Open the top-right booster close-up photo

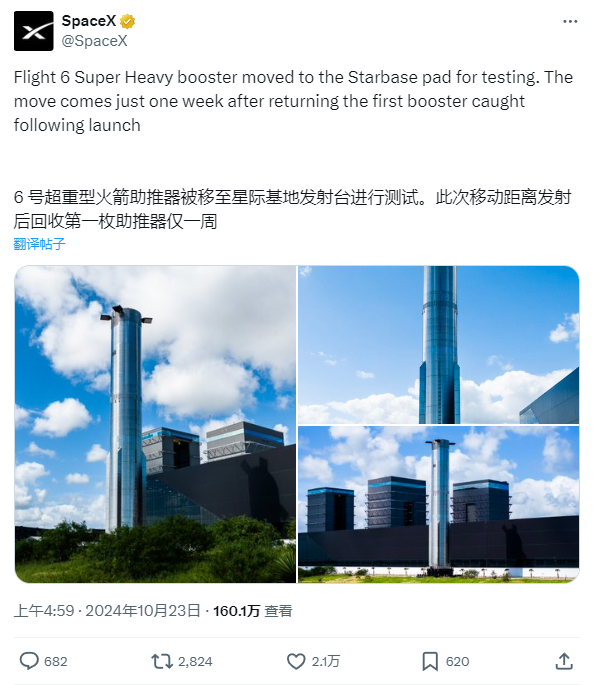coord(439,345)
